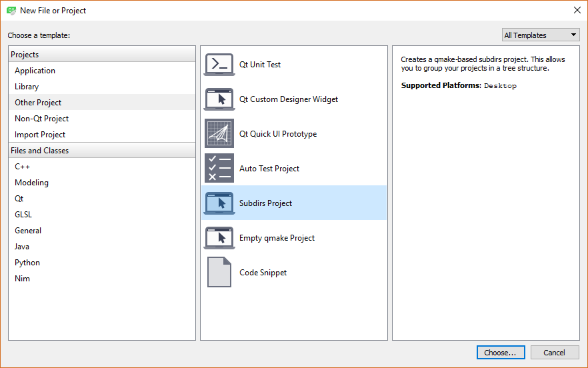Open the All Templates dropdown
This screenshot has width=588, height=368.
541,35
